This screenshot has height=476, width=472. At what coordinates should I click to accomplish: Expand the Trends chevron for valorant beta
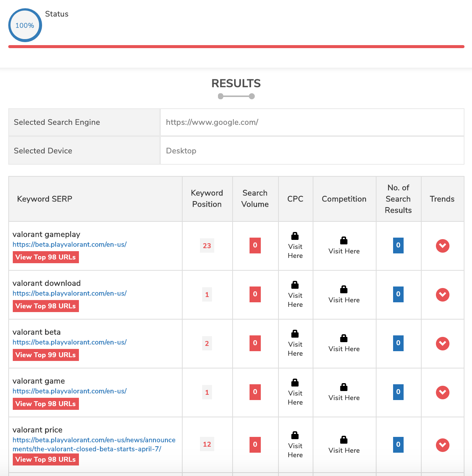pos(442,343)
